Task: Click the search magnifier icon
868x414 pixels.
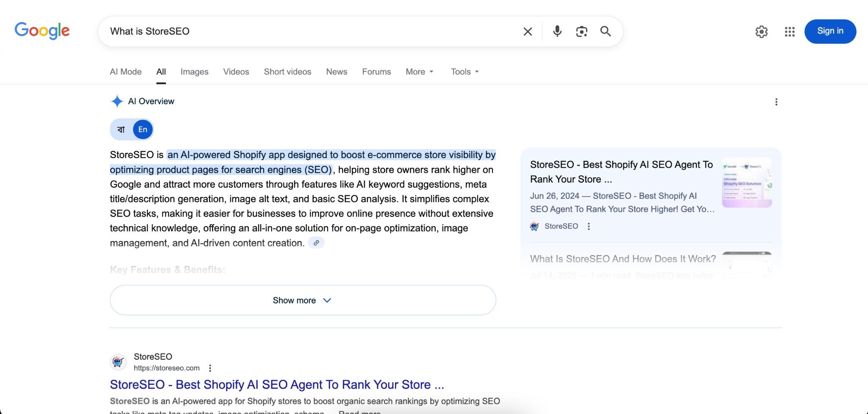Action: click(606, 31)
